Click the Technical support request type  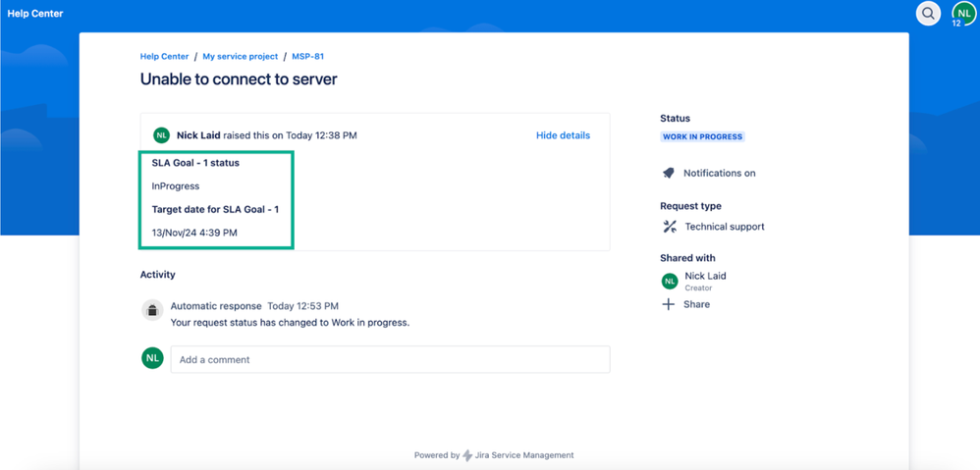[x=725, y=227]
